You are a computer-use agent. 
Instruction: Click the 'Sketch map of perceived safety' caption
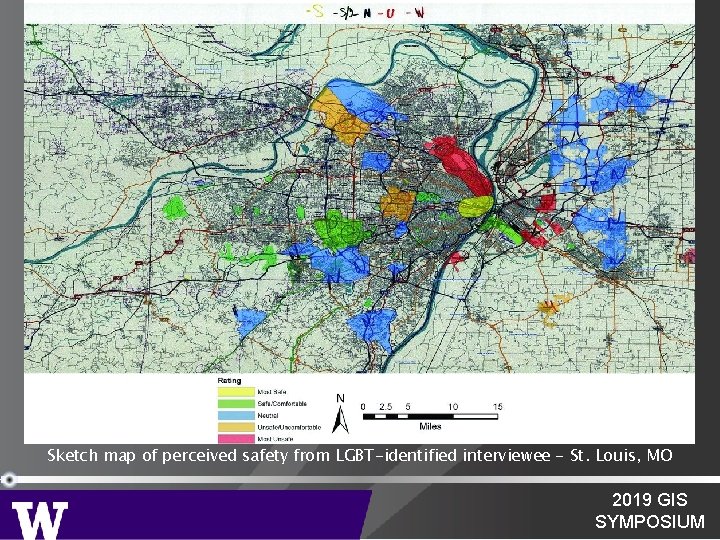pyautogui.click(x=360, y=456)
